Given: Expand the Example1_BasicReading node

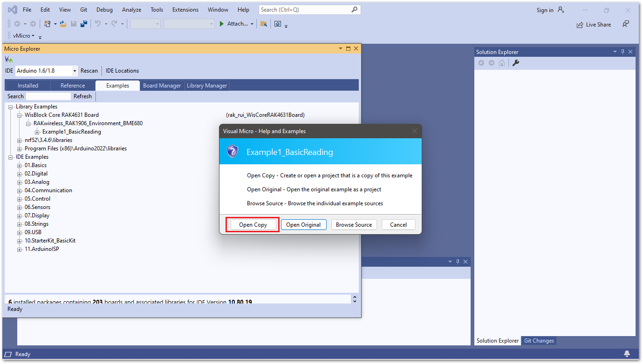Looking at the screenshot, I should coord(37,132).
